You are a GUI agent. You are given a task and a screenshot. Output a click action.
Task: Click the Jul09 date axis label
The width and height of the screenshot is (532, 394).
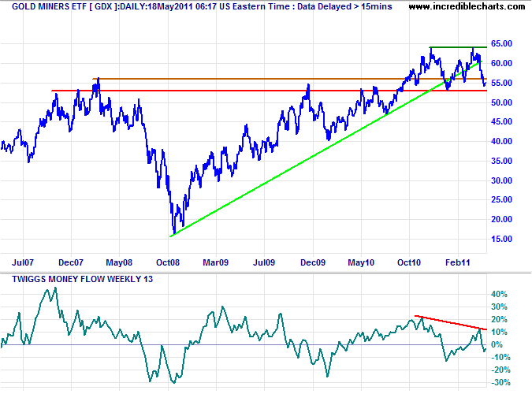[x=264, y=262]
